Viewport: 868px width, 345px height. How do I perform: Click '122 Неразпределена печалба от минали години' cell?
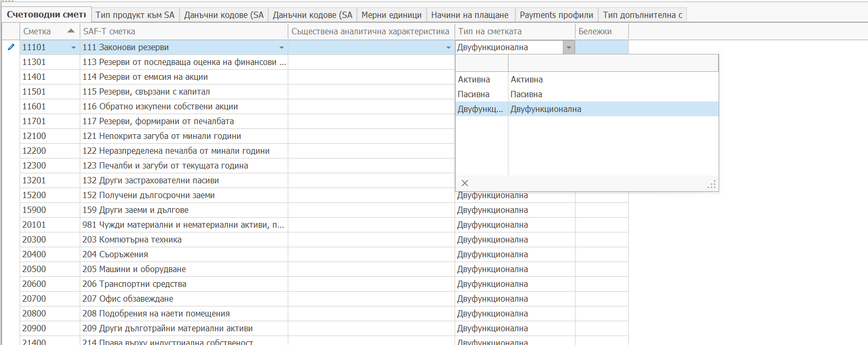coord(184,151)
